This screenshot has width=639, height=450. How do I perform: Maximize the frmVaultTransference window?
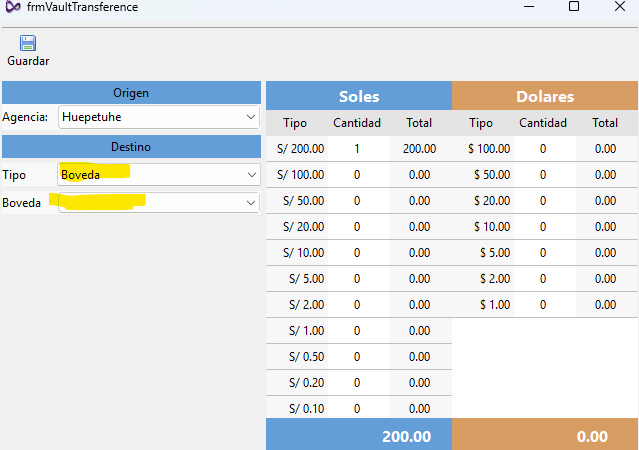(574, 7)
